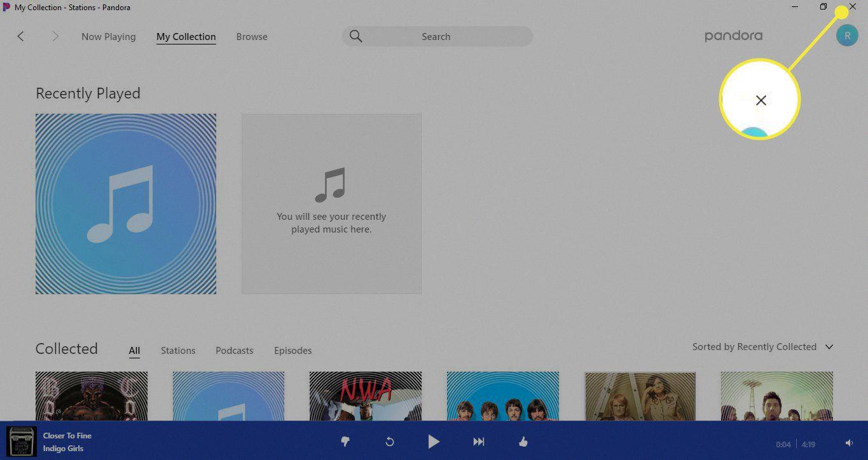Thumbs down the current Indigo Girls song
The image size is (868, 460).
(x=345, y=441)
